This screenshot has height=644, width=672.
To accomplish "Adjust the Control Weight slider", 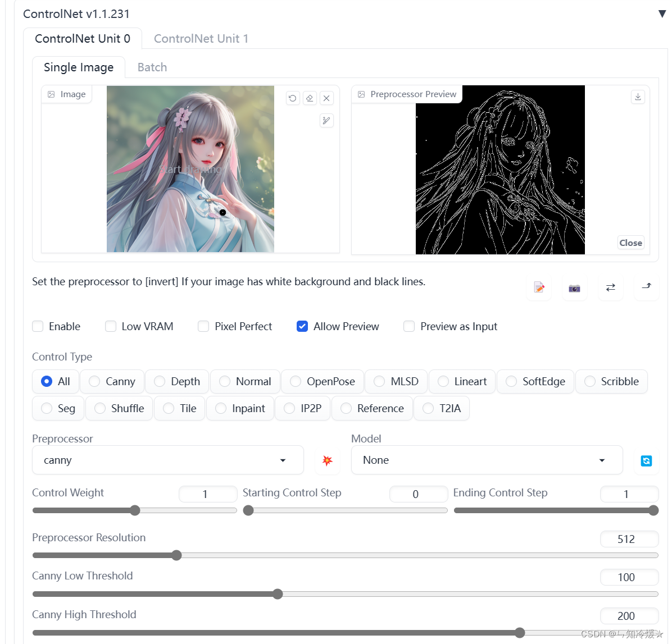I will click(135, 510).
